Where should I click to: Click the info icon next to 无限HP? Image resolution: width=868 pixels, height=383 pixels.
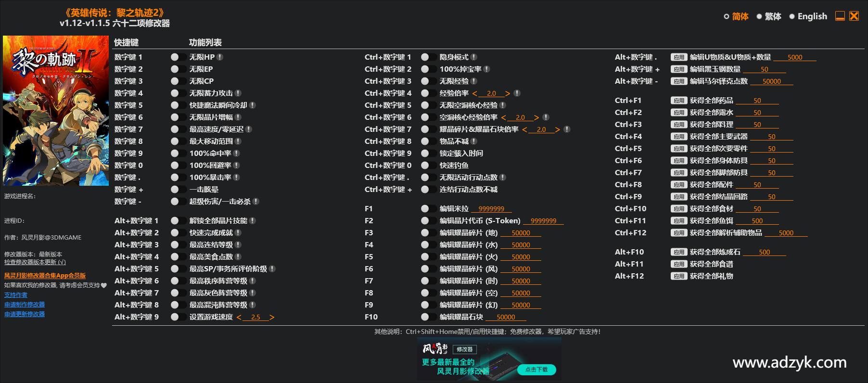click(x=220, y=57)
